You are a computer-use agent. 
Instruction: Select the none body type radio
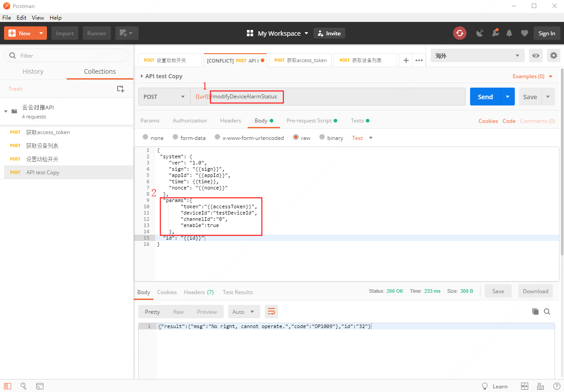(145, 137)
